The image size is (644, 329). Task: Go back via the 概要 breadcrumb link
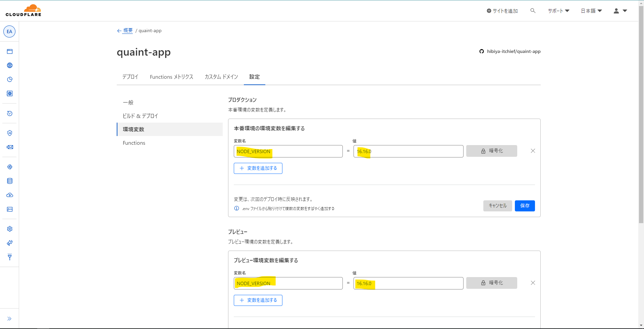tap(128, 30)
